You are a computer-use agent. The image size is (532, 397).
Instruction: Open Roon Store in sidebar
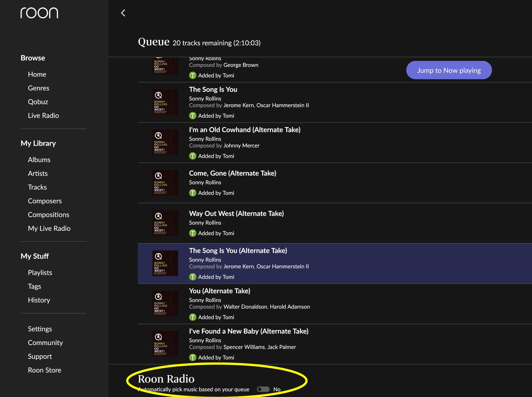[44, 370]
